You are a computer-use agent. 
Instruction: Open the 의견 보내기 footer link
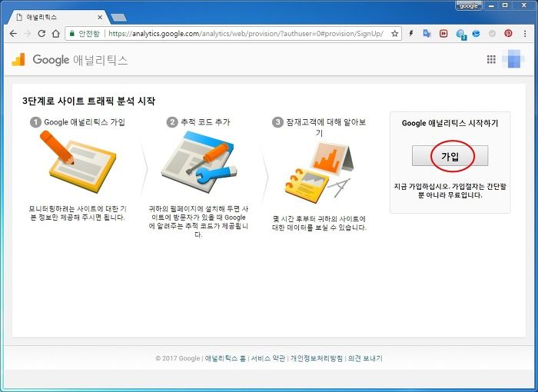coord(365,358)
